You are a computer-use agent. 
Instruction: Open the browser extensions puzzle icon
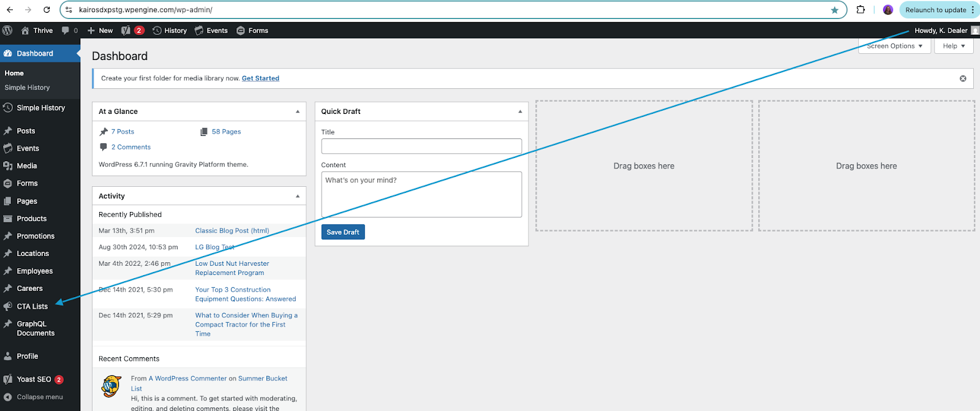click(861, 10)
